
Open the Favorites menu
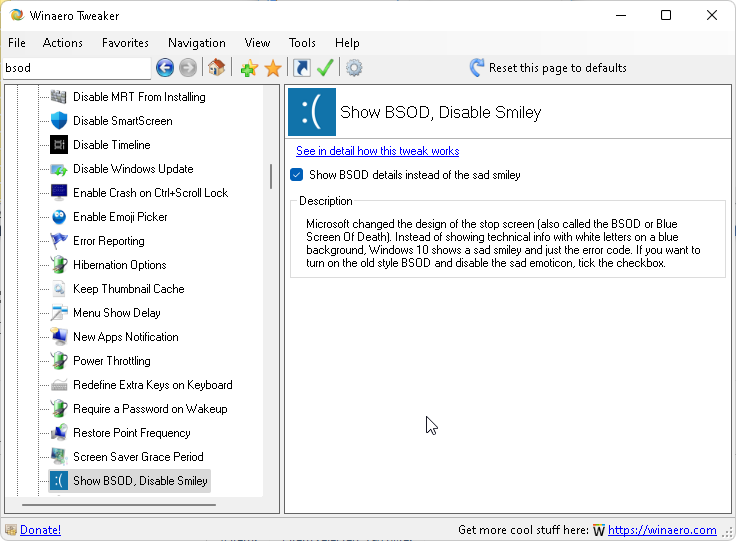click(125, 43)
